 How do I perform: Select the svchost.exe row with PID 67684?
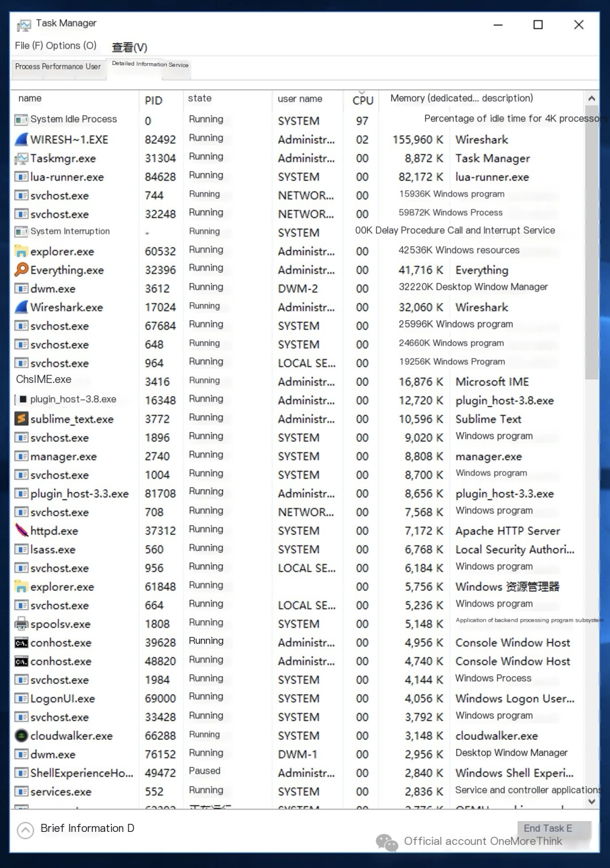click(x=298, y=326)
